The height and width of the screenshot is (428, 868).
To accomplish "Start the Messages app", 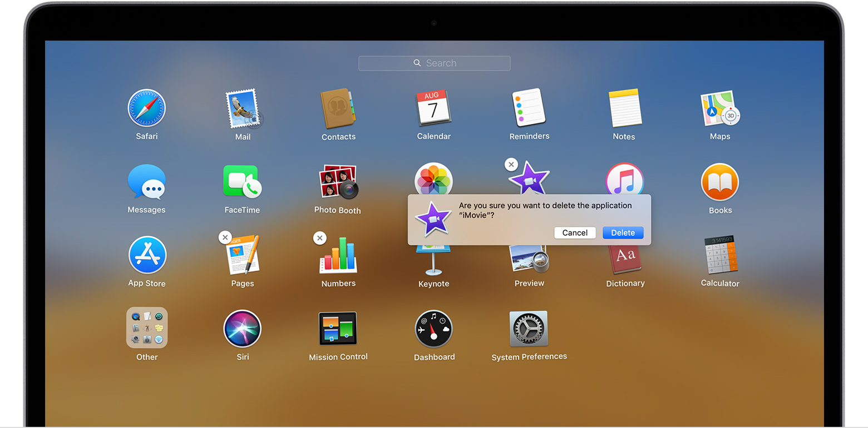I will point(146,182).
